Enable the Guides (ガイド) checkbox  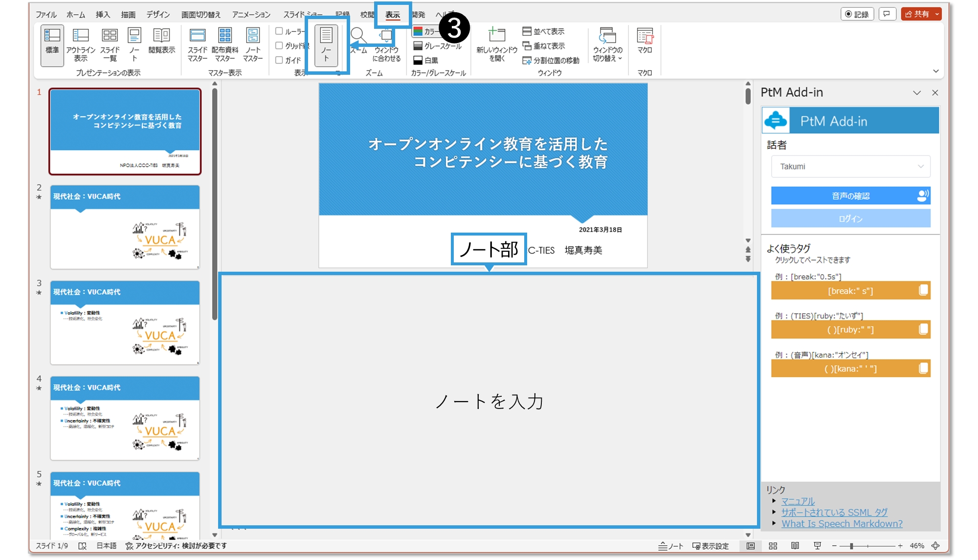click(x=279, y=60)
